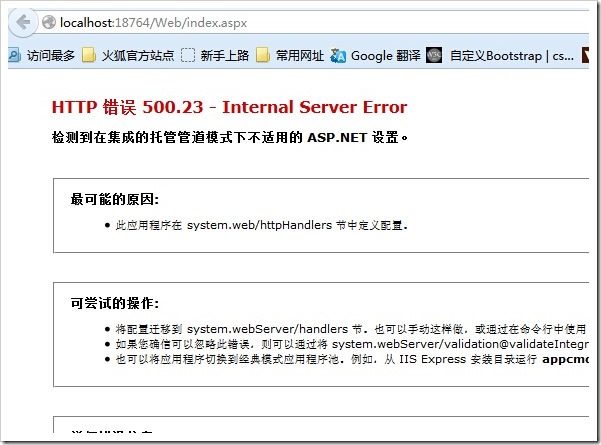
Task: Click the Google Translate favicon
Action: (x=338, y=56)
